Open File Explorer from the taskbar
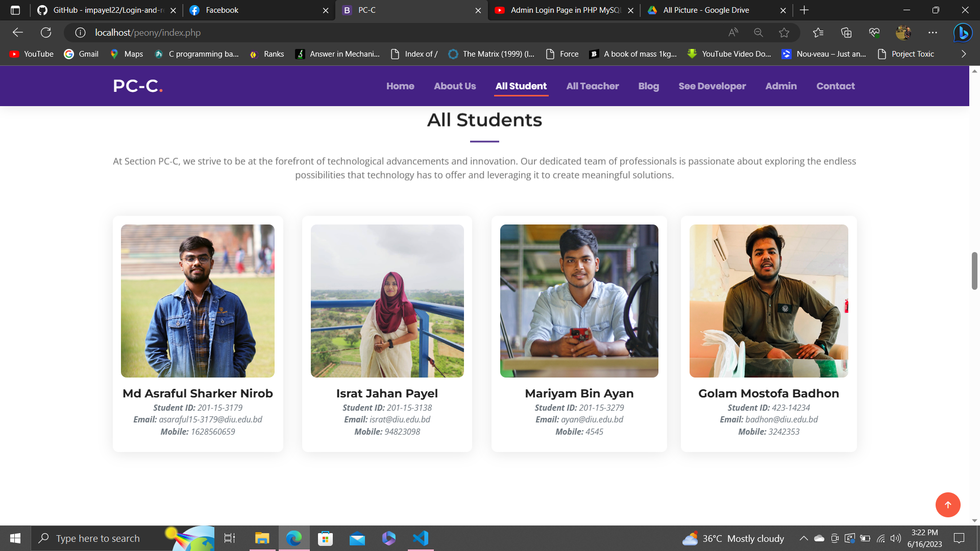980x551 pixels. tap(262, 538)
